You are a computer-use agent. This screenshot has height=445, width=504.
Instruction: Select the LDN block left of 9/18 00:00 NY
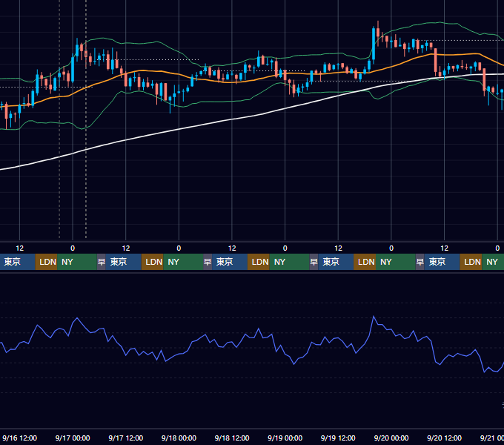153,262
